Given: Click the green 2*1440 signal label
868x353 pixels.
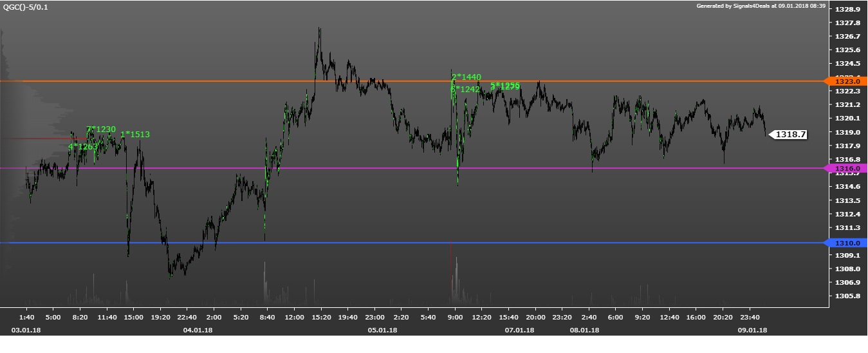Looking at the screenshot, I should [466, 77].
